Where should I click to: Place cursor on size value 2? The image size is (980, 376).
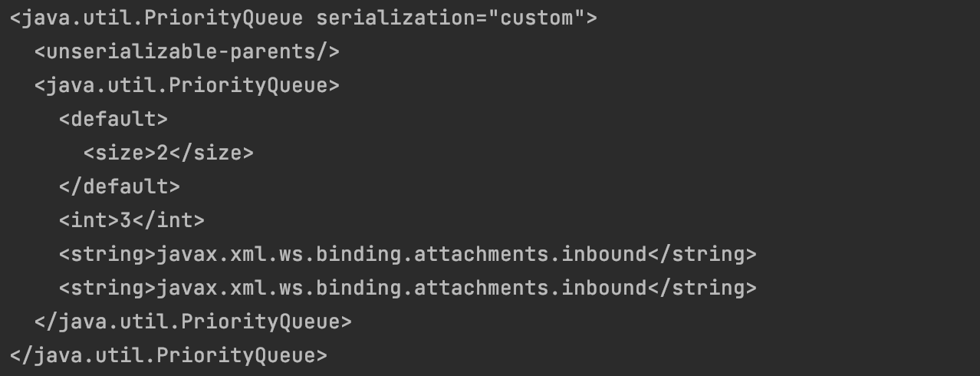click(162, 153)
